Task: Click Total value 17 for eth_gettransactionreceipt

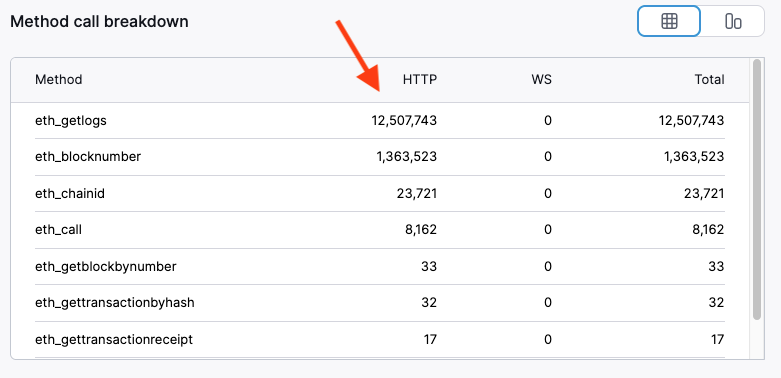Action: (x=717, y=340)
